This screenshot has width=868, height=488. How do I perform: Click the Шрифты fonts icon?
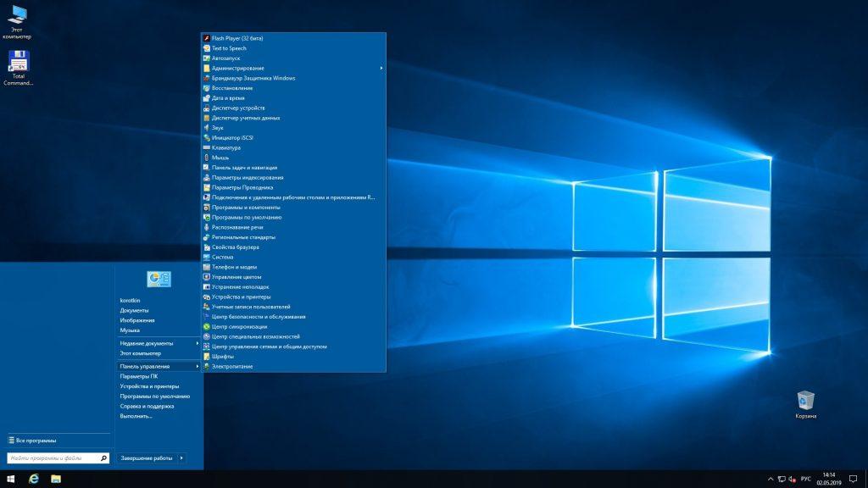[207, 357]
